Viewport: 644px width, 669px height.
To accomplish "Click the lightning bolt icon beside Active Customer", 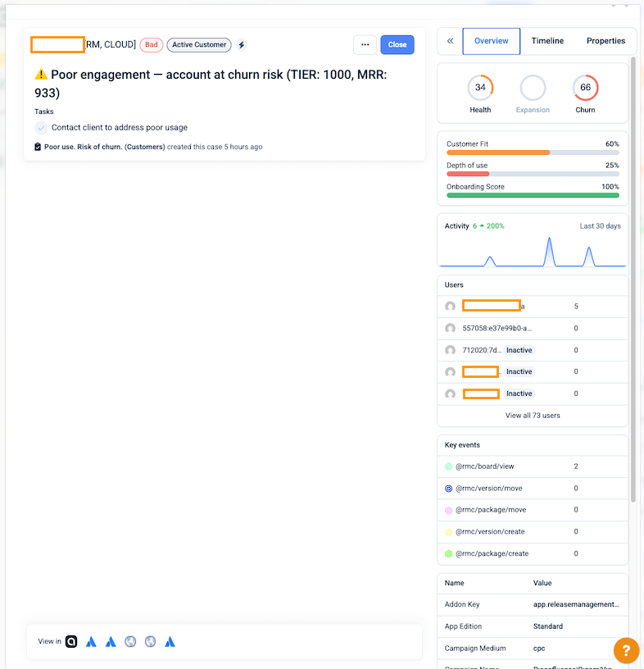I will pyautogui.click(x=242, y=45).
